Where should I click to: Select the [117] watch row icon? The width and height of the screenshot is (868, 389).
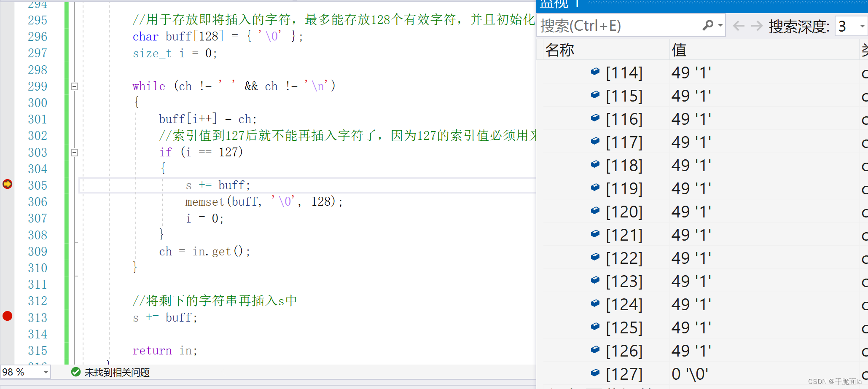(595, 141)
